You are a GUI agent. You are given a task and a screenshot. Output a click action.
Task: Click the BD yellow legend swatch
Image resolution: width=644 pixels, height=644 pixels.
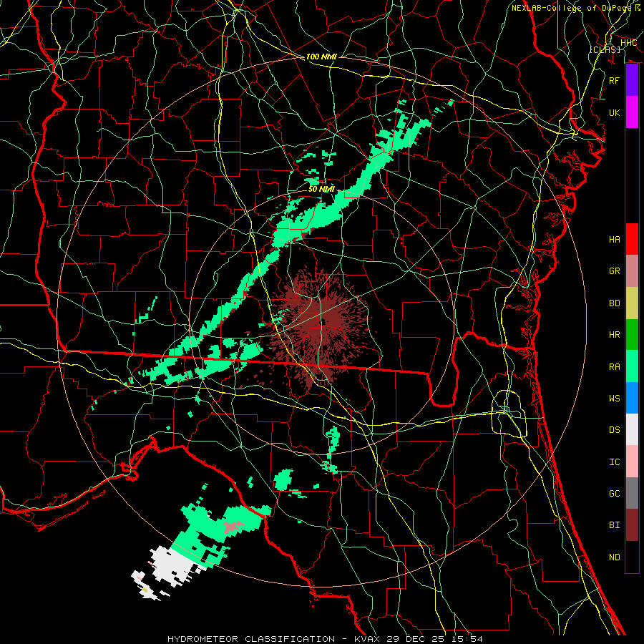tap(632, 303)
